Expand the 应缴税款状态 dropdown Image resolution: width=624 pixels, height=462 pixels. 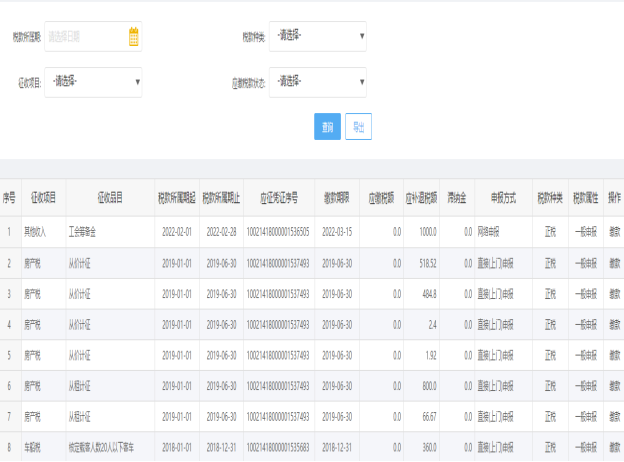(318, 82)
